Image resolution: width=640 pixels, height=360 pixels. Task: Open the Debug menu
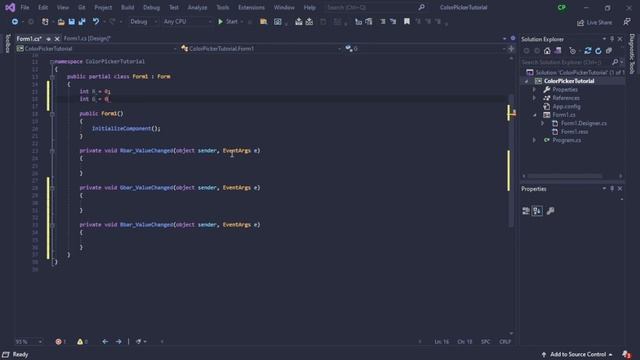(151, 7)
